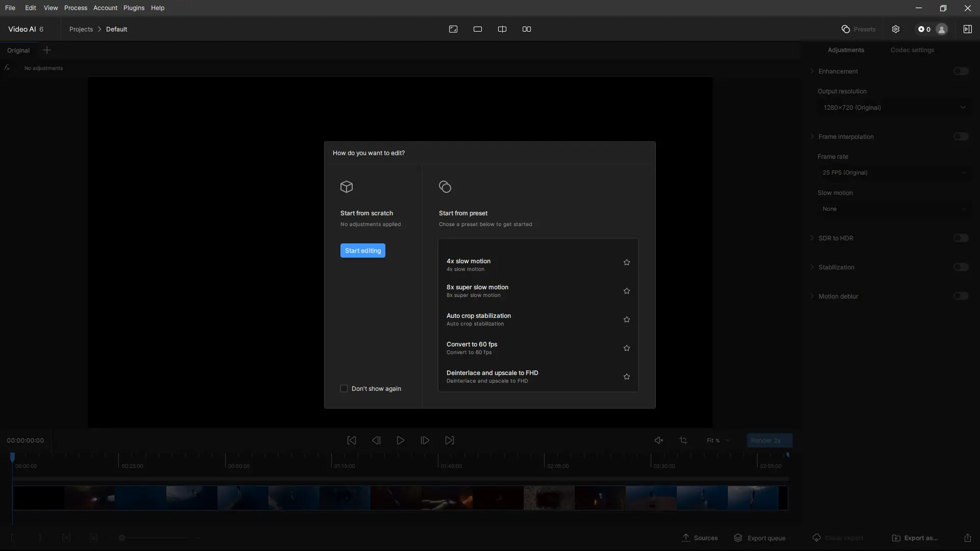Select the side-by-side view layout
This screenshot has width=980, height=551.
point(526,29)
